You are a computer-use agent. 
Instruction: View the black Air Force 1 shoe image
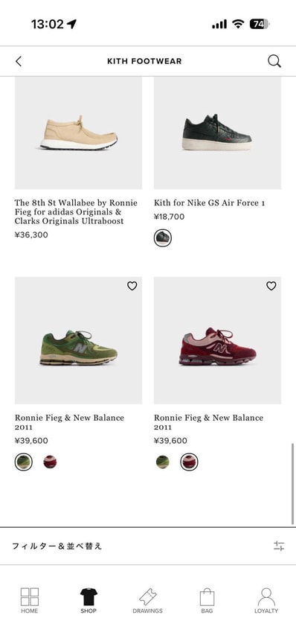218,133
